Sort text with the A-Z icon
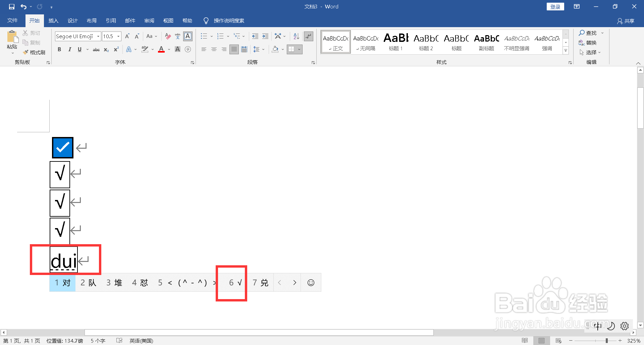644x345 pixels. coord(296,36)
